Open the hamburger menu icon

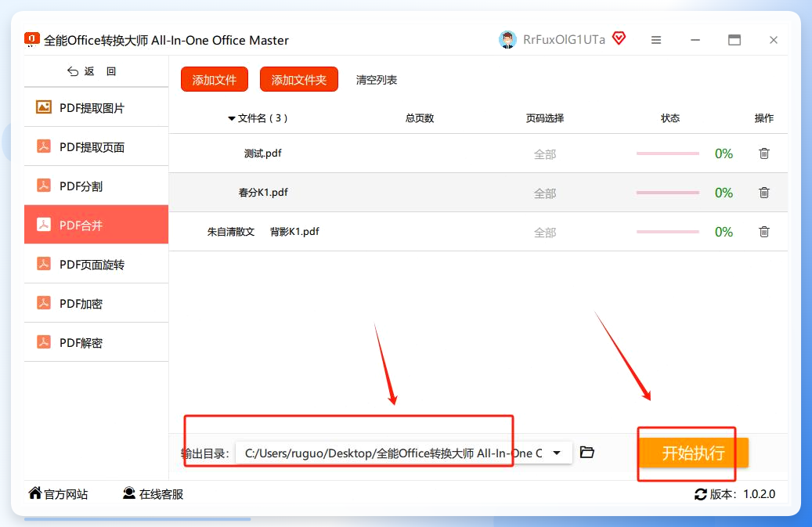click(656, 40)
